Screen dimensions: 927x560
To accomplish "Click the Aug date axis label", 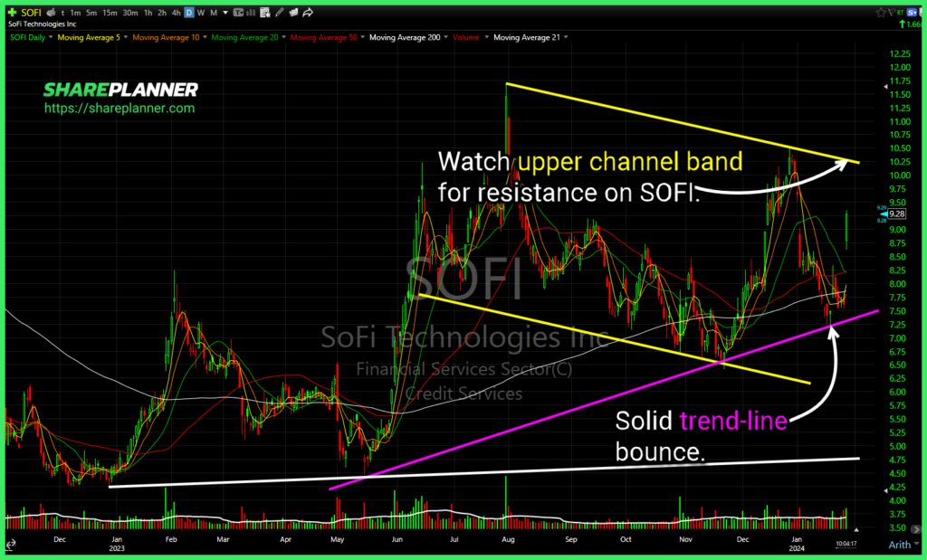I will (508, 539).
